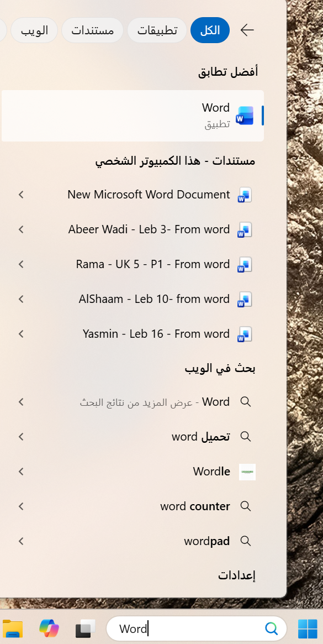Expand options for Rama - UK 5 - P1
This screenshot has width=323, height=644.
[22, 264]
